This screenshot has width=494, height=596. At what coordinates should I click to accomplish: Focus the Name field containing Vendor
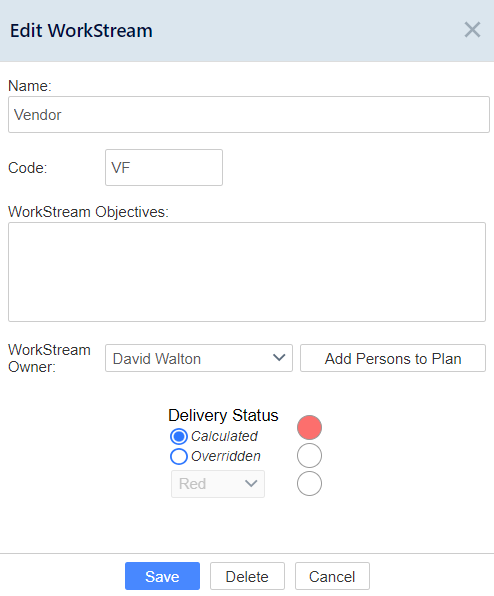coord(249,114)
